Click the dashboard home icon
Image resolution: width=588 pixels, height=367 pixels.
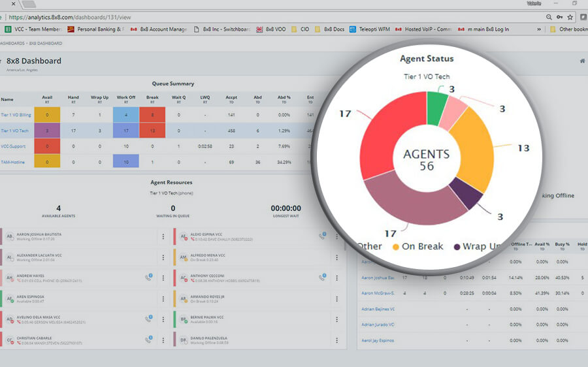coord(582,61)
